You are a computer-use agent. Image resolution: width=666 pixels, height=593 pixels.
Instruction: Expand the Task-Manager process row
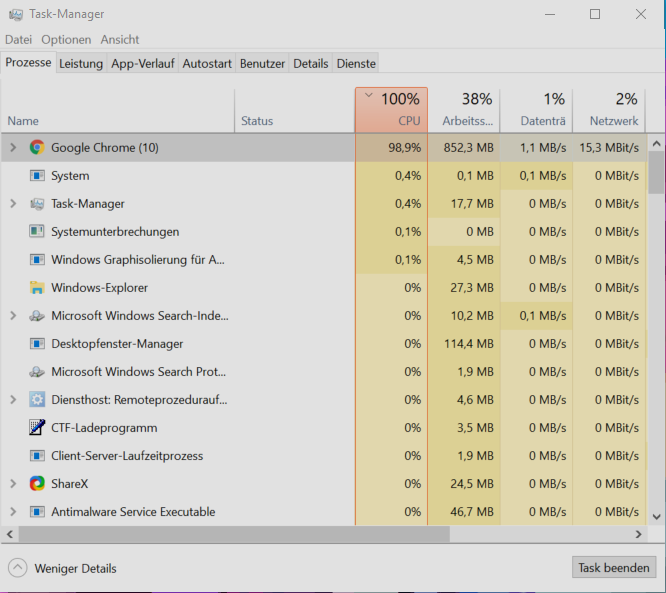tap(13, 203)
